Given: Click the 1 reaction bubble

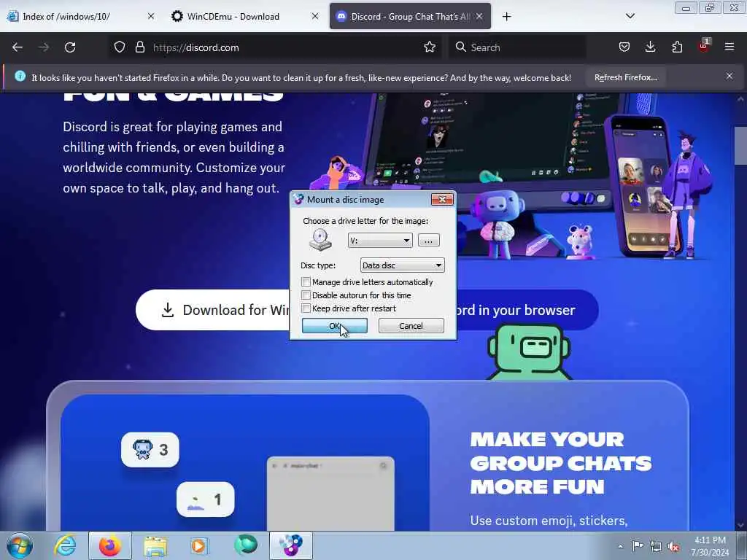Looking at the screenshot, I should coord(205,499).
